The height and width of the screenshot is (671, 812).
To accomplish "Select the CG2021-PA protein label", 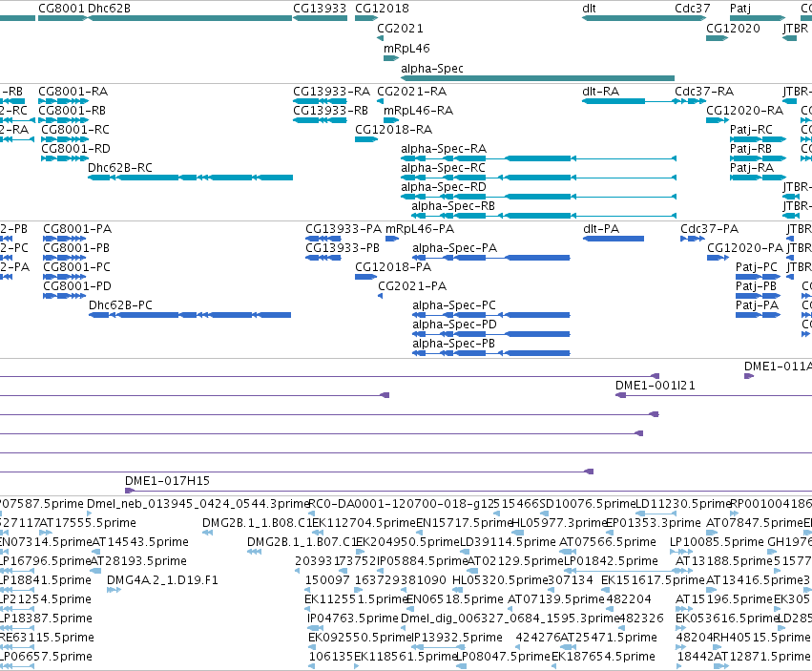I will click(x=412, y=286).
